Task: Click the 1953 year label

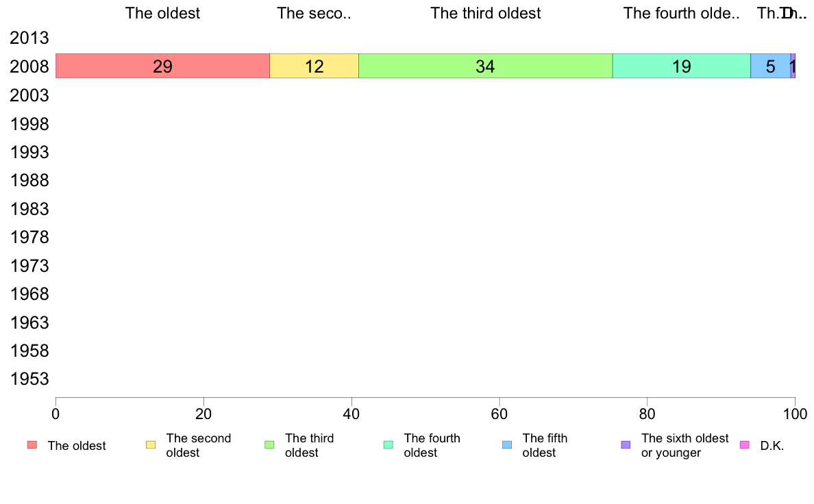Action: [29, 379]
